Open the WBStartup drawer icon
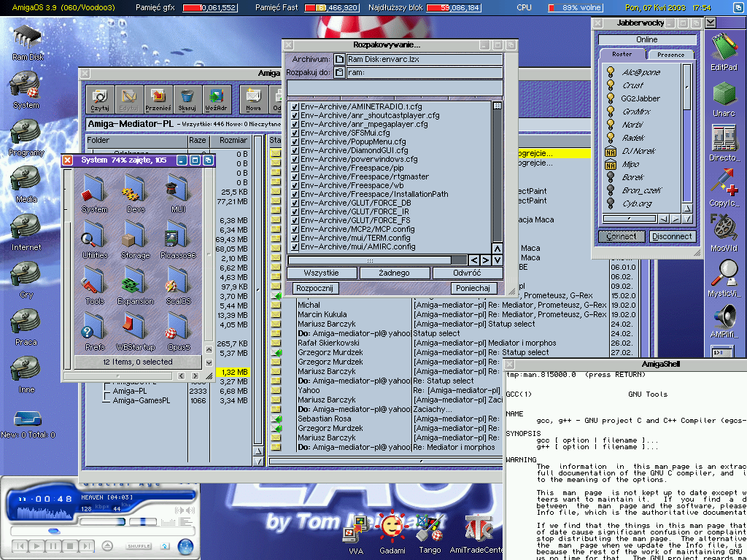The height and width of the screenshot is (560, 747). [136, 331]
